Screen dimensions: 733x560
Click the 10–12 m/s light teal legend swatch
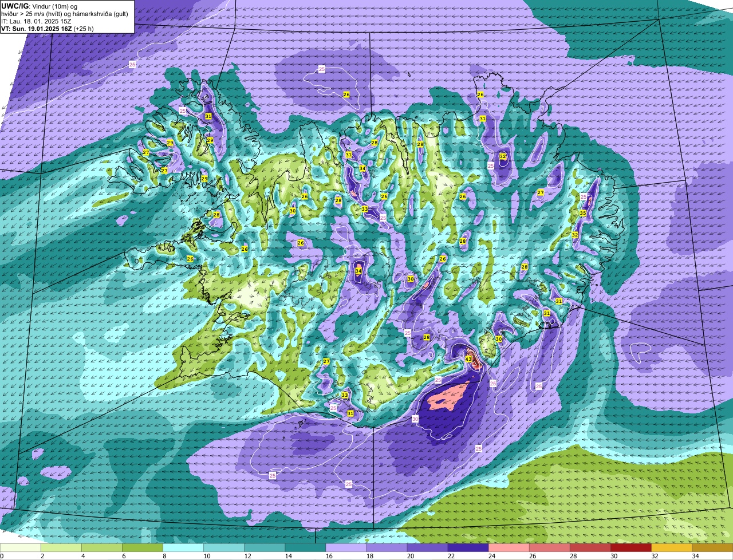(x=224, y=548)
